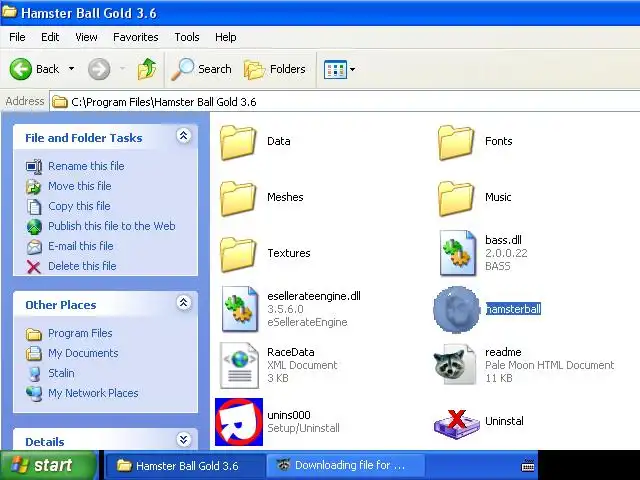Viewport: 640px width, 480px height.
Task: Go up one folder level
Action: pos(147,69)
